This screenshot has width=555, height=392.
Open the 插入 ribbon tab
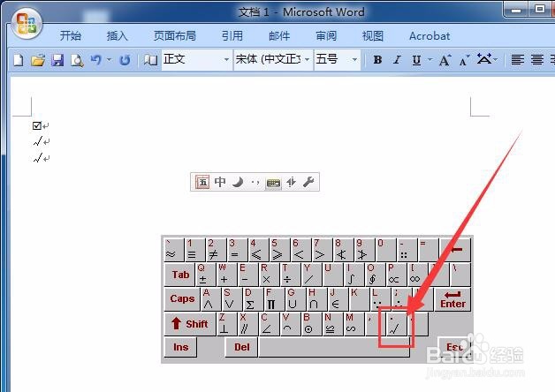click(x=117, y=35)
